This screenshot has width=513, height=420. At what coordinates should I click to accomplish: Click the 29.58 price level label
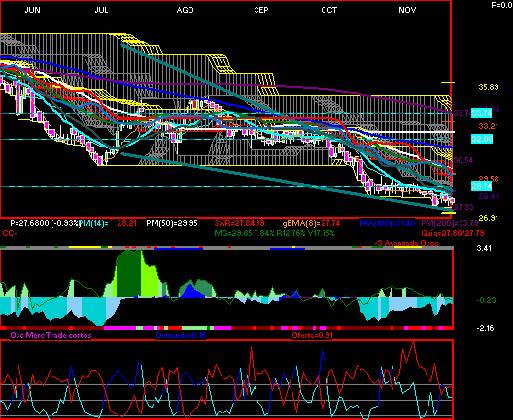pyautogui.click(x=489, y=179)
